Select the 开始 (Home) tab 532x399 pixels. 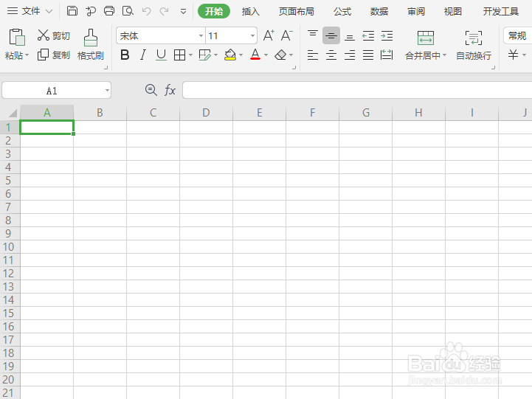[x=214, y=12]
